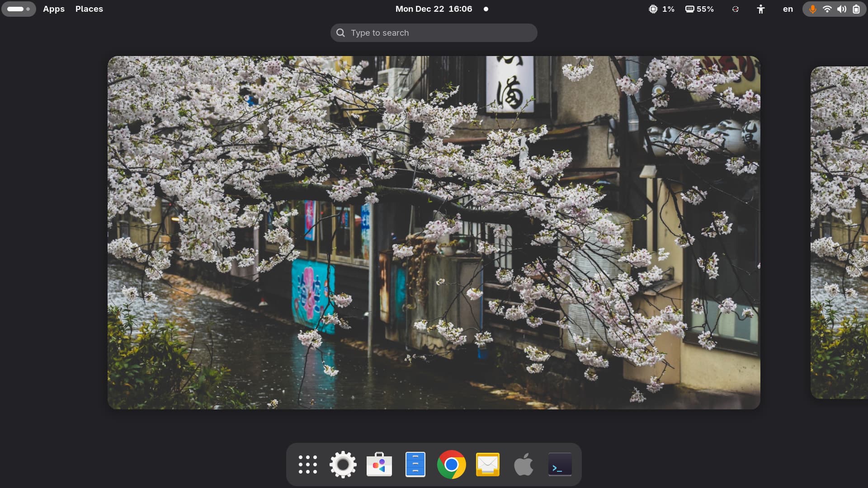Image resolution: width=868 pixels, height=488 pixels.
Task: Open the yellow Mail app in dock
Action: 488,465
